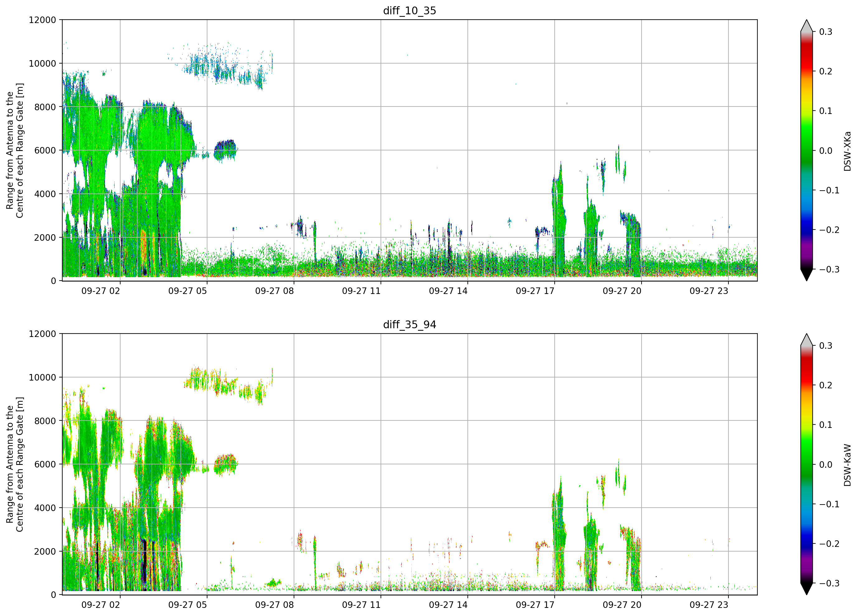Click the diff_35_94 plot title
Image resolution: width=858 pixels, height=616 pixels.
[x=409, y=325]
